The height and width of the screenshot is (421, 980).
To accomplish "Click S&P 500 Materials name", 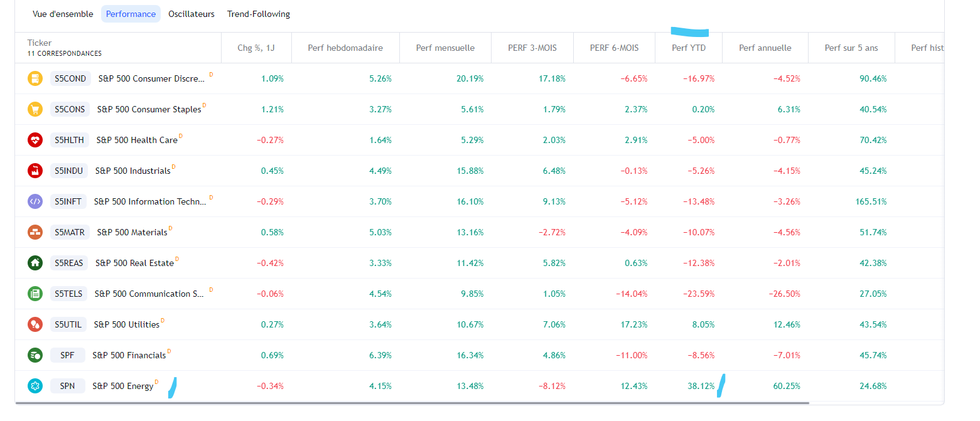I will 132,232.
